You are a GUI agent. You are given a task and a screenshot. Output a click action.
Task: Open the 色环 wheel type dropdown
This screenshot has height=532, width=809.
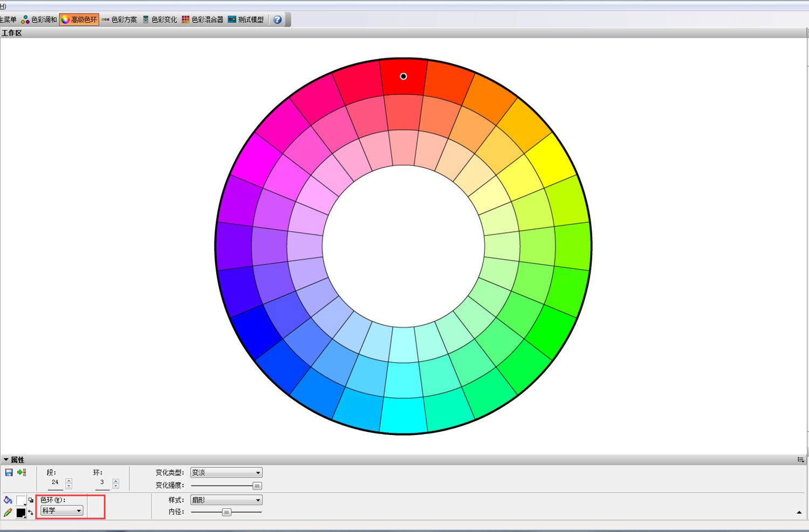[61, 510]
